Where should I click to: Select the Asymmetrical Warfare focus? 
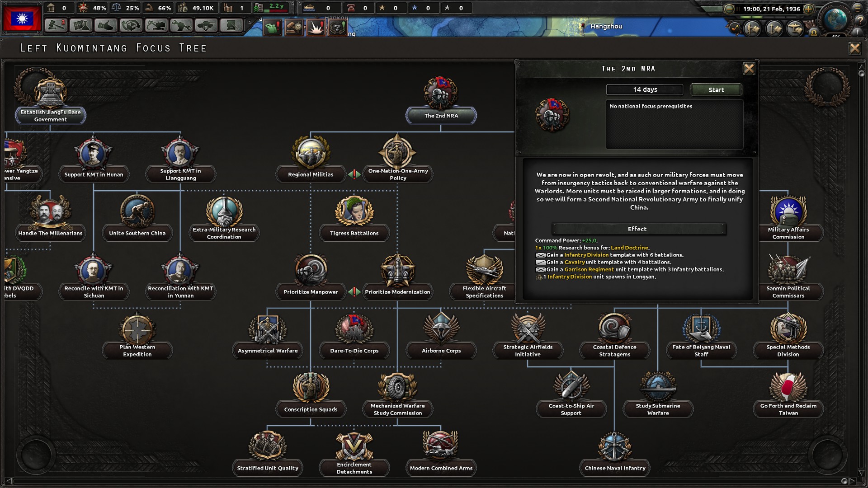(x=268, y=335)
